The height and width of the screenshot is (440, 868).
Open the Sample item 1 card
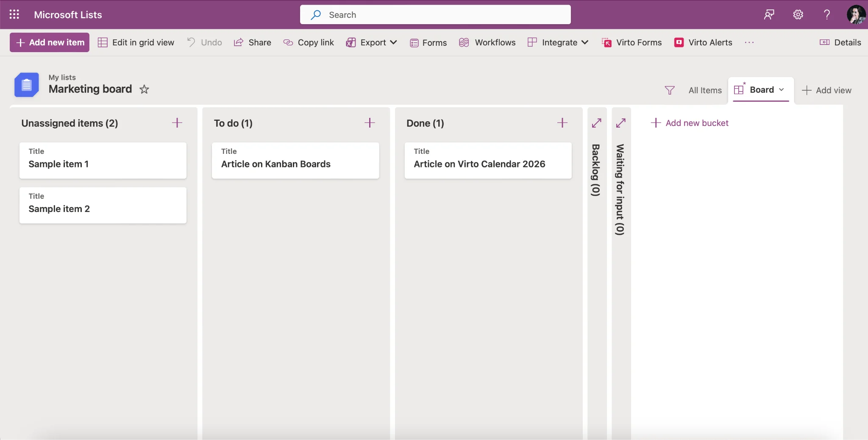(x=103, y=160)
